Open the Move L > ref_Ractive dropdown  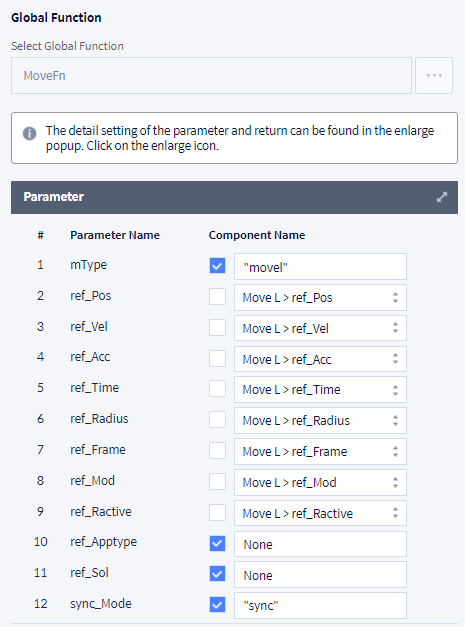pos(320,513)
